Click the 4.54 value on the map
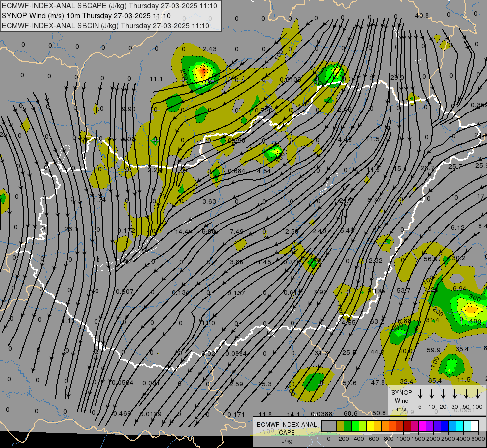 (x=264, y=171)
